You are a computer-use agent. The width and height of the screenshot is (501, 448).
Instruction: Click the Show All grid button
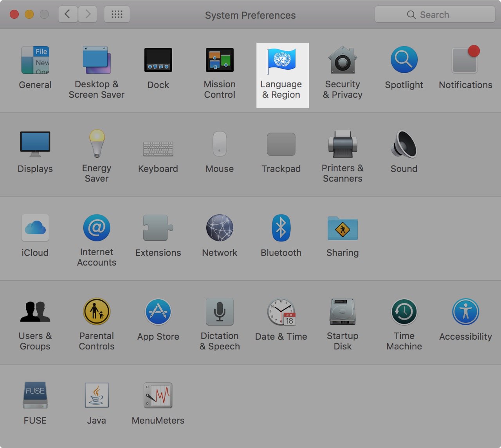[x=117, y=14]
